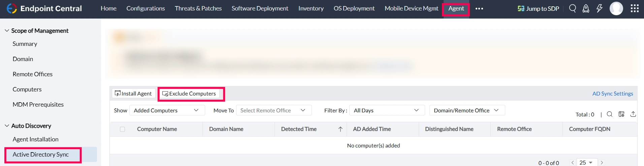Select Remote Offices in the sidebar
The height and width of the screenshot is (166, 644).
point(33,74)
